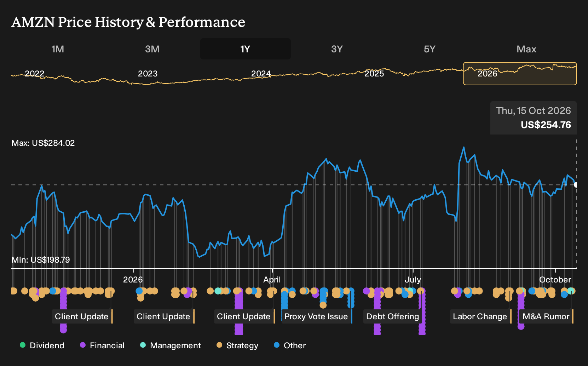Jump to 2025 in the overview sparkline
Viewport: 588px width, 366px height.
click(374, 74)
